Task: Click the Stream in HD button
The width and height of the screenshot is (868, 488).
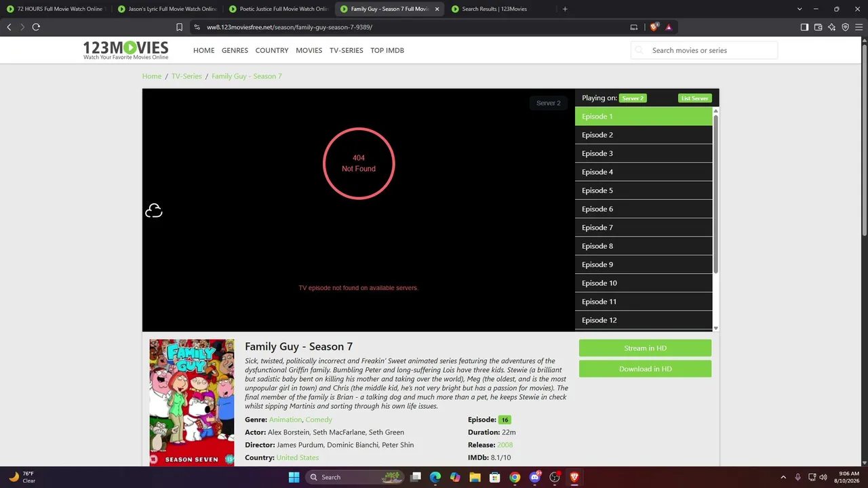Action: (645, 348)
